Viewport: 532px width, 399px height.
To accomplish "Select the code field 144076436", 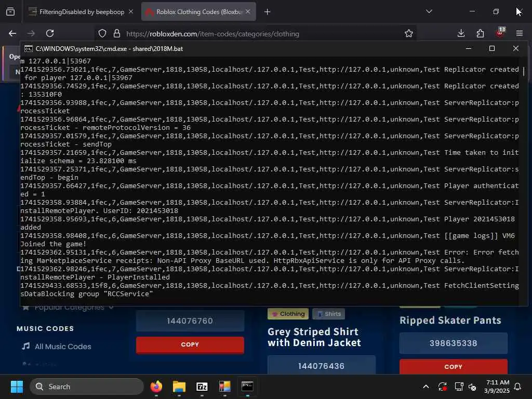I will (321, 366).
